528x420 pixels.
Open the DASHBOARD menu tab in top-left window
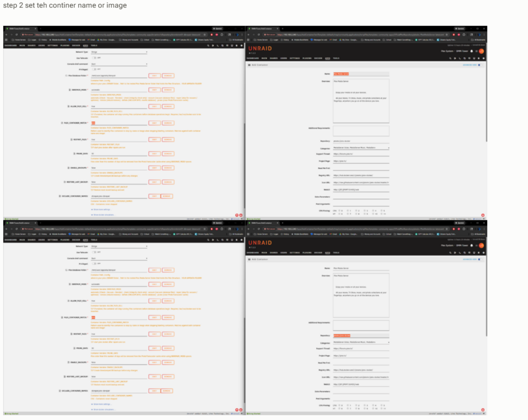point(11,45)
